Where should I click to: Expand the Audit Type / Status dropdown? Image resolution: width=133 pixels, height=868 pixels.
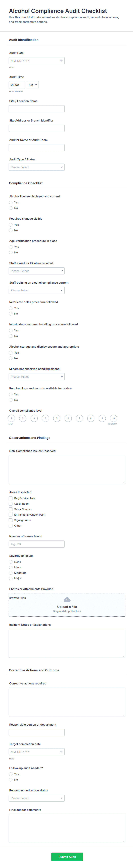37,167
